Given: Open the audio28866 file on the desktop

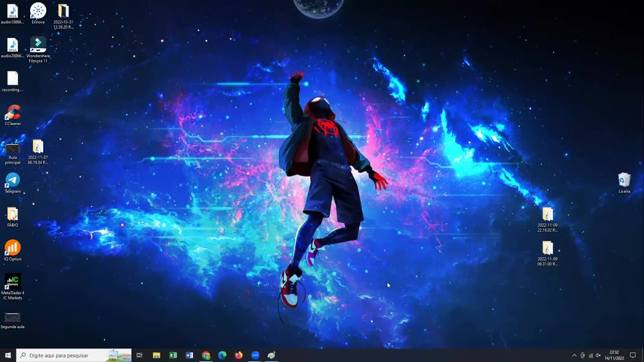Looking at the screenshot, I should coord(13,48).
